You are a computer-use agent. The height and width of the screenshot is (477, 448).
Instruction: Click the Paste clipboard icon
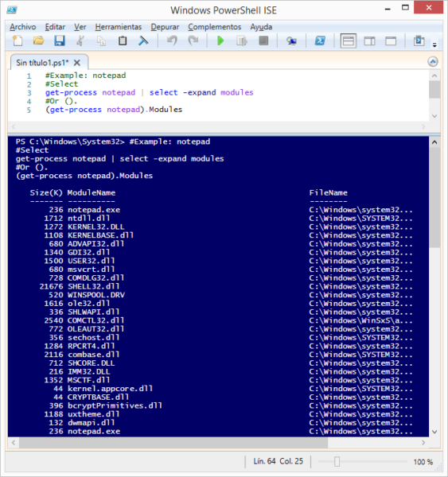[x=123, y=41]
